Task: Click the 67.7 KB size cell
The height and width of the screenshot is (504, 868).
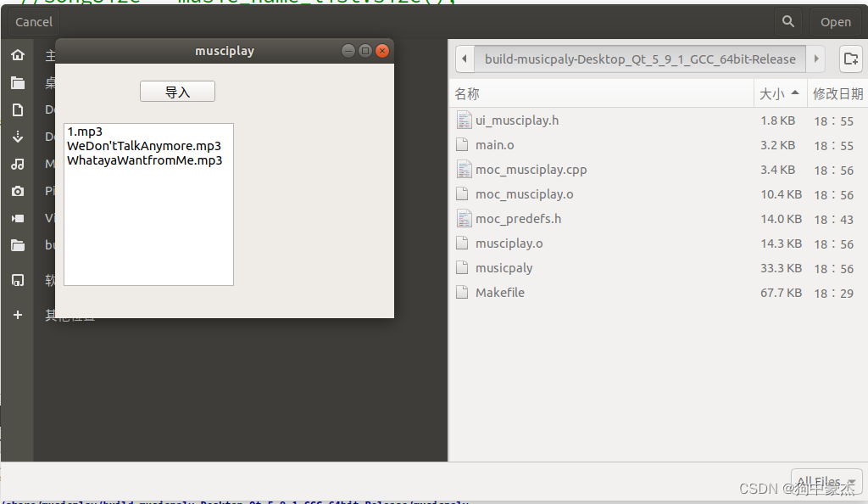Action: tap(781, 293)
